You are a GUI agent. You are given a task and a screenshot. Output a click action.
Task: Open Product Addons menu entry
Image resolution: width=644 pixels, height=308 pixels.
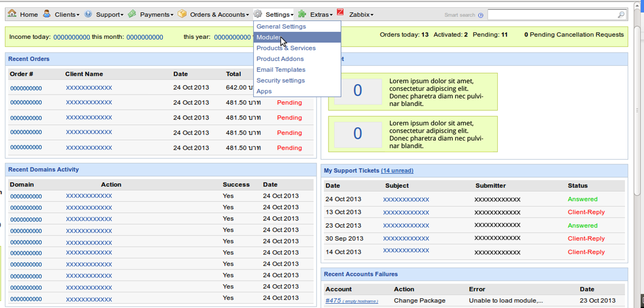297,59
